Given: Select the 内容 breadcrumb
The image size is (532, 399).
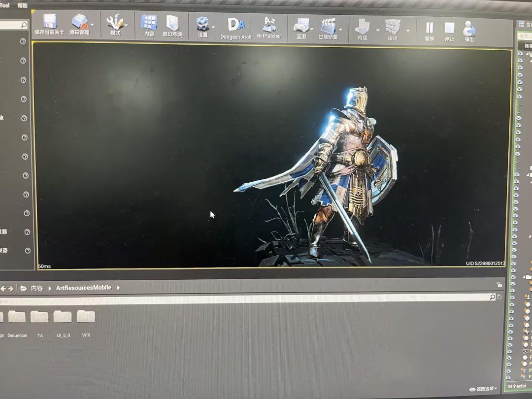Looking at the screenshot, I should point(36,288).
